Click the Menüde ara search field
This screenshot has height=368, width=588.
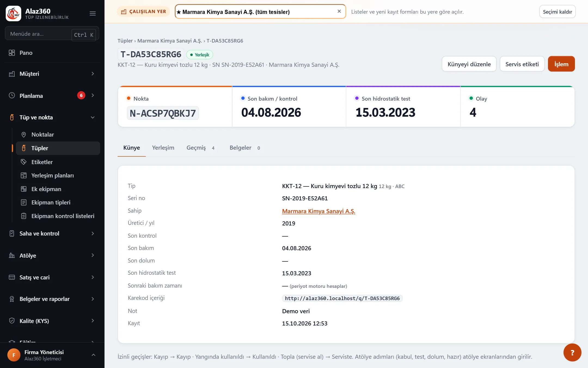click(x=52, y=34)
